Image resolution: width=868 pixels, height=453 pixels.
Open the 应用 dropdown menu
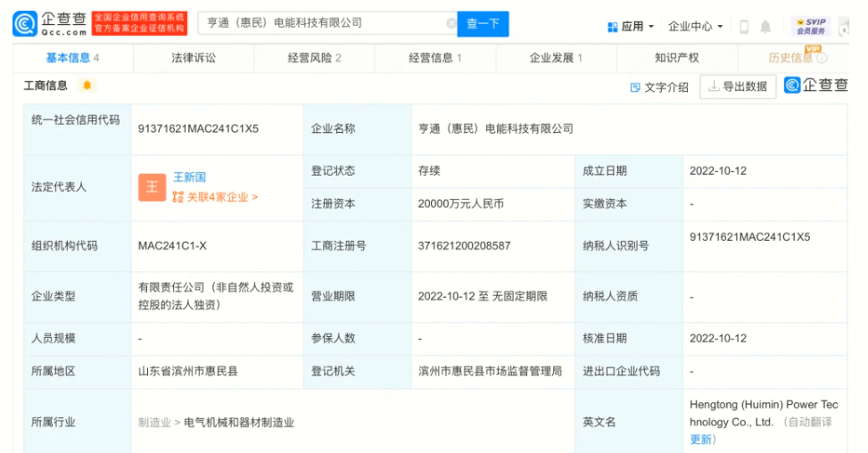[631, 27]
